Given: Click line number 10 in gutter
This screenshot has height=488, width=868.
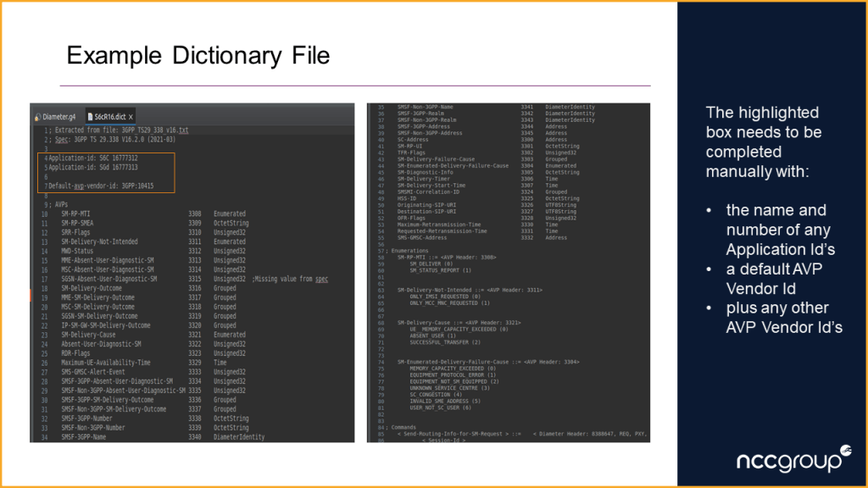Looking at the screenshot, I should (44, 213).
